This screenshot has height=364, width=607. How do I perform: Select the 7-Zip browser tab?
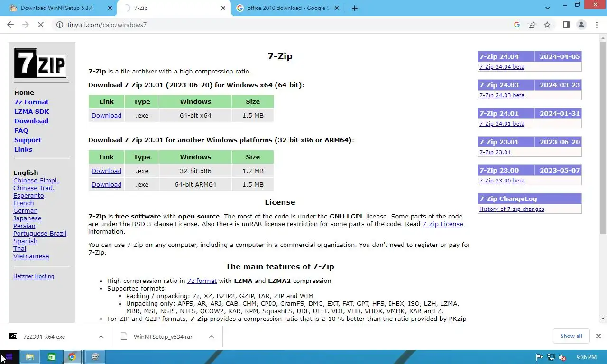174,8
